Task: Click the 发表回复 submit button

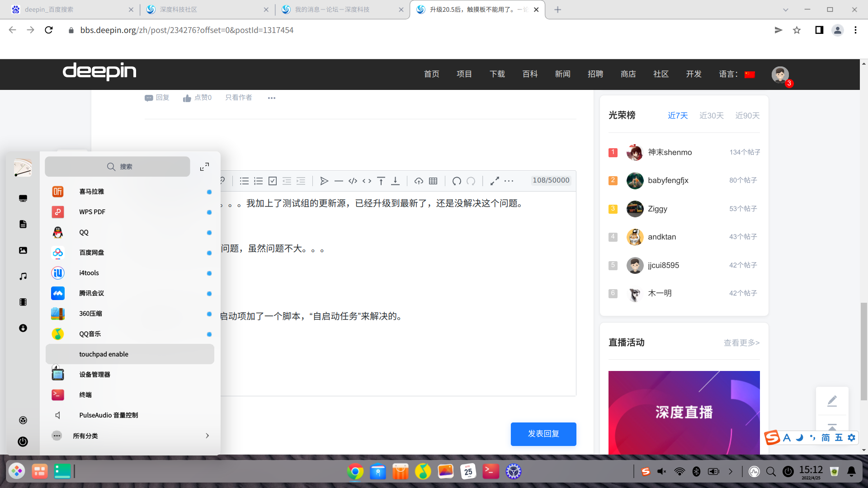Action: click(x=543, y=434)
